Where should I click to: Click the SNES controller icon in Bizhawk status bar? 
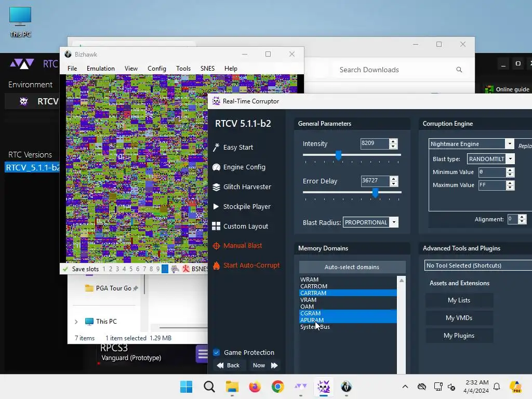175,269
